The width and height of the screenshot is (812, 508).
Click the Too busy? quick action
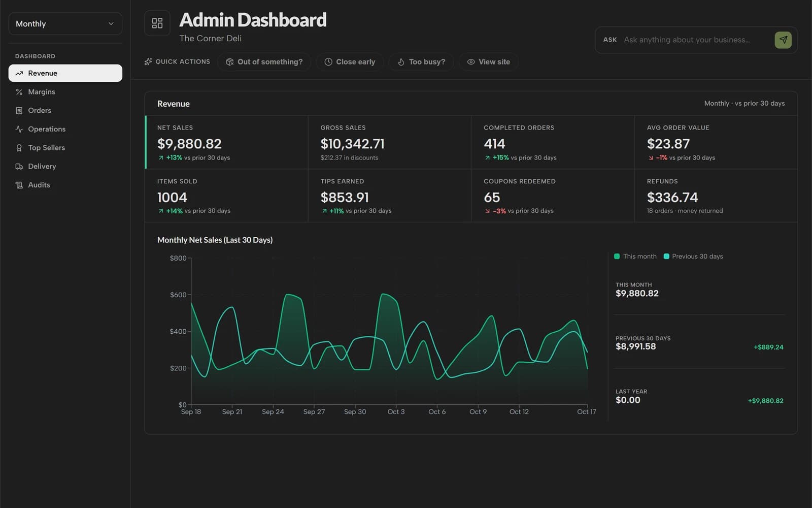tap(421, 61)
